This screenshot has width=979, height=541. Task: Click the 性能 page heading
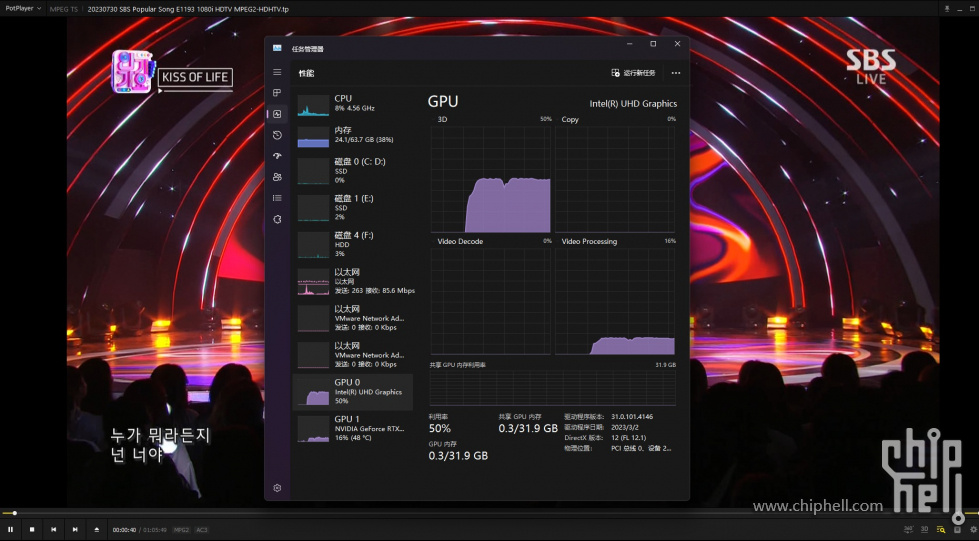pos(306,73)
